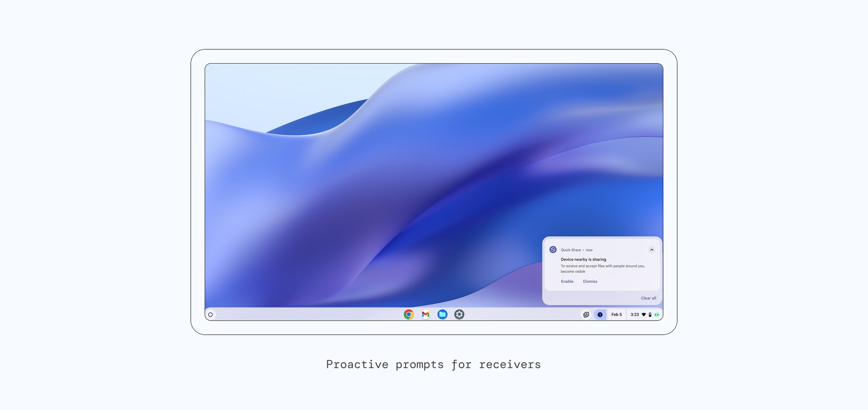The width and height of the screenshot is (868, 410).
Task: Click the green developer channel indicator
Action: (x=657, y=315)
